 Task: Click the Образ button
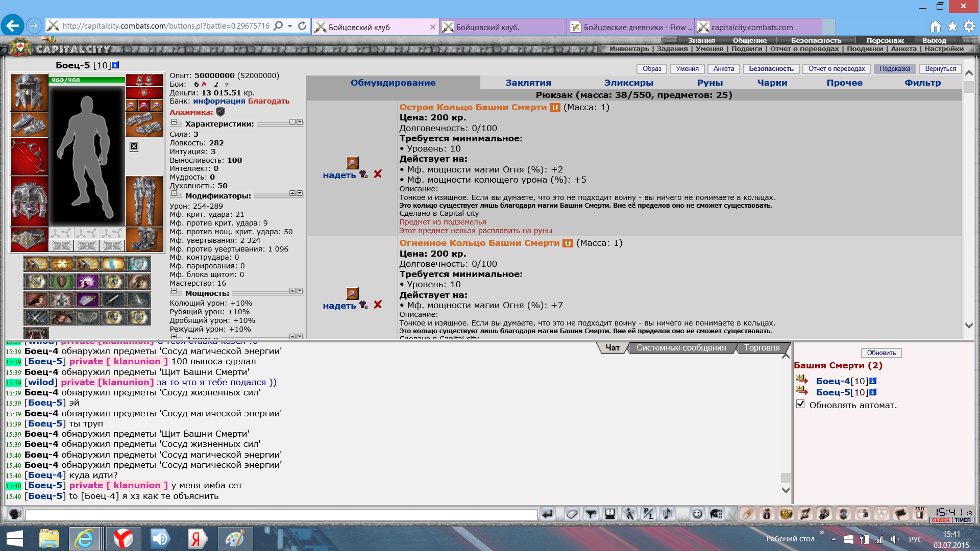tap(652, 69)
